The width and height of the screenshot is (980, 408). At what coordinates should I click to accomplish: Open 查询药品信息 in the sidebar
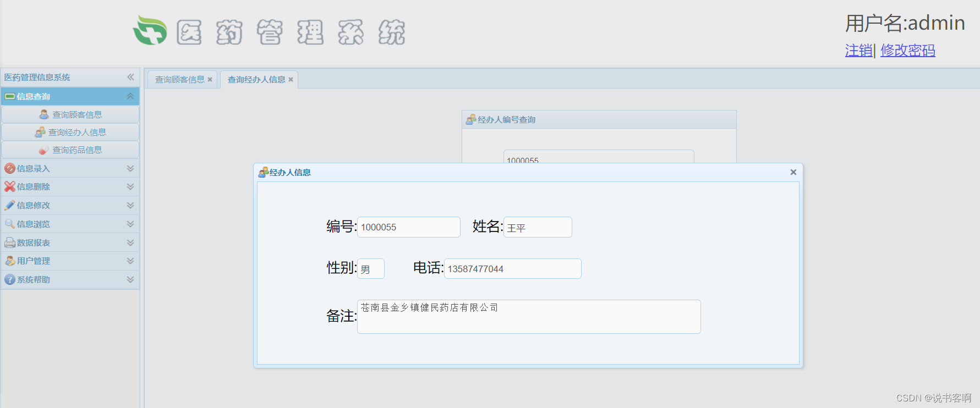[x=70, y=150]
